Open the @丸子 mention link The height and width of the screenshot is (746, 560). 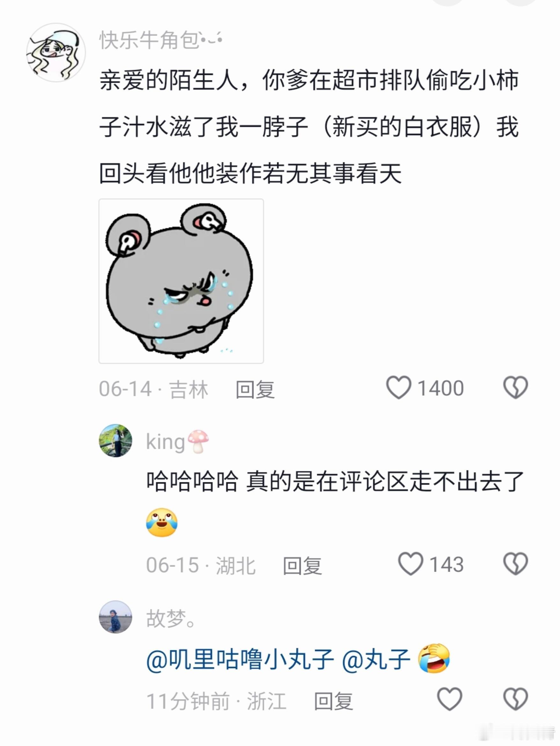pos(376,659)
